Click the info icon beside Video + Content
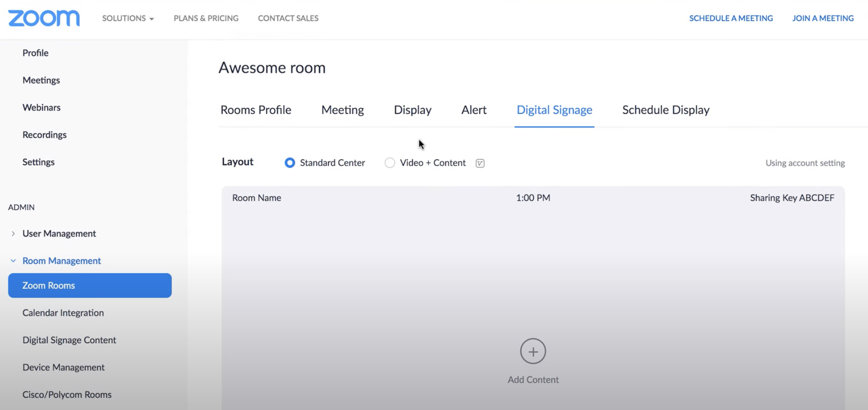868x410 pixels. [480, 163]
